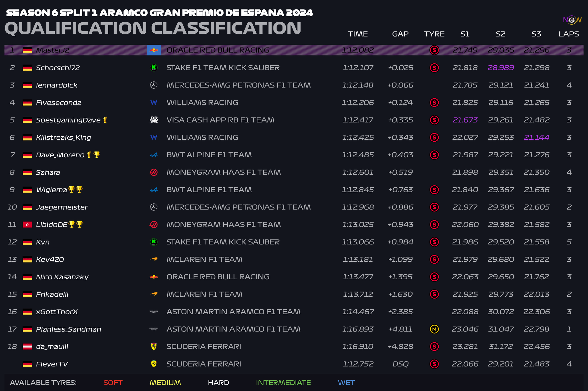This screenshot has height=391, width=588.
Task: Click the Red Bull logo beside Nico Kasanzky
Action: coord(154,277)
